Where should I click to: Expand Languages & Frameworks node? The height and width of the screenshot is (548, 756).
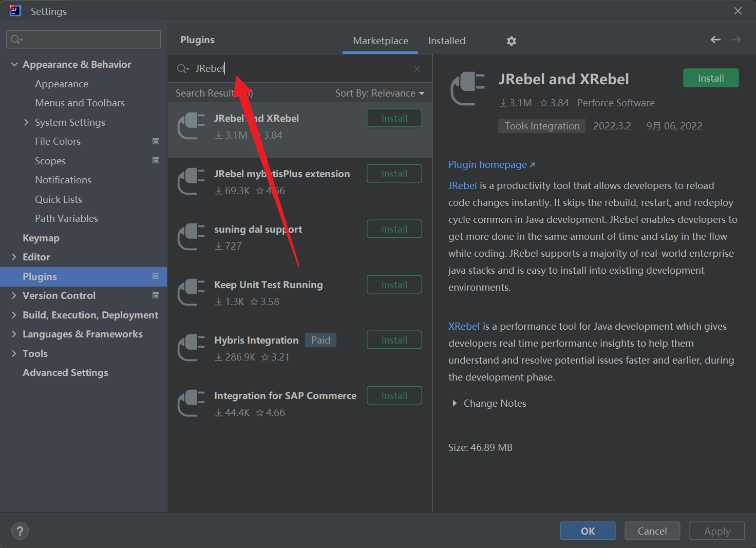pos(14,334)
